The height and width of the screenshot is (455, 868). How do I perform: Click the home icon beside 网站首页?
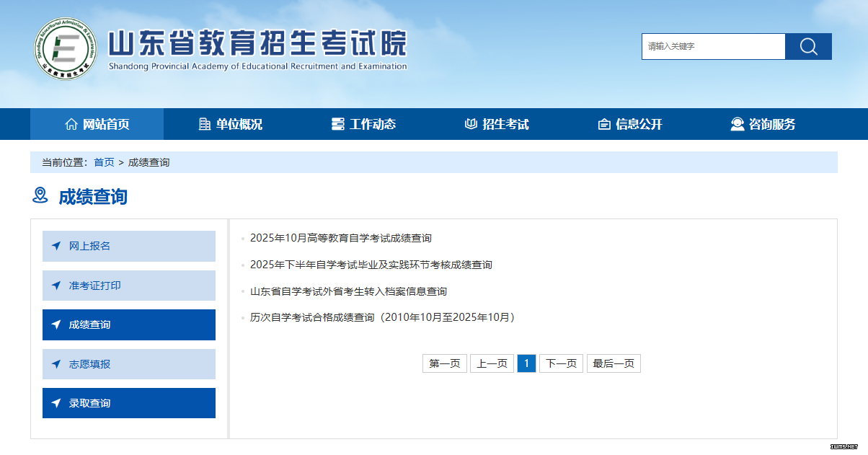[x=71, y=124]
